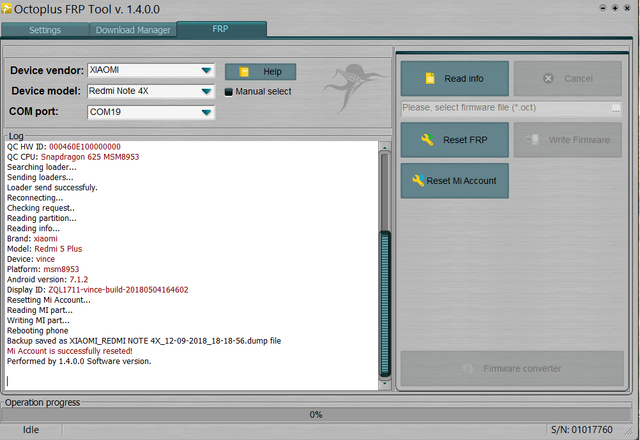Image resolution: width=640 pixels, height=440 pixels.
Task: Click the wrench icon on Reset FRP
Action: (427, 140)
